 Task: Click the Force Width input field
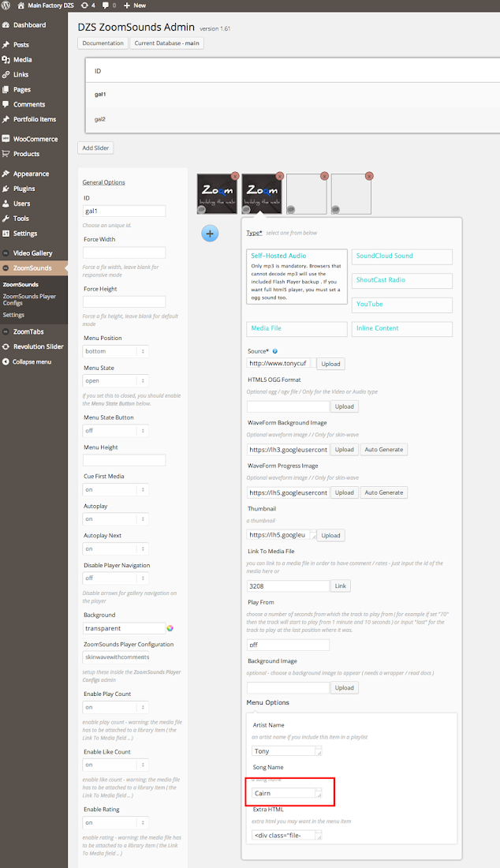coord(125,253)
